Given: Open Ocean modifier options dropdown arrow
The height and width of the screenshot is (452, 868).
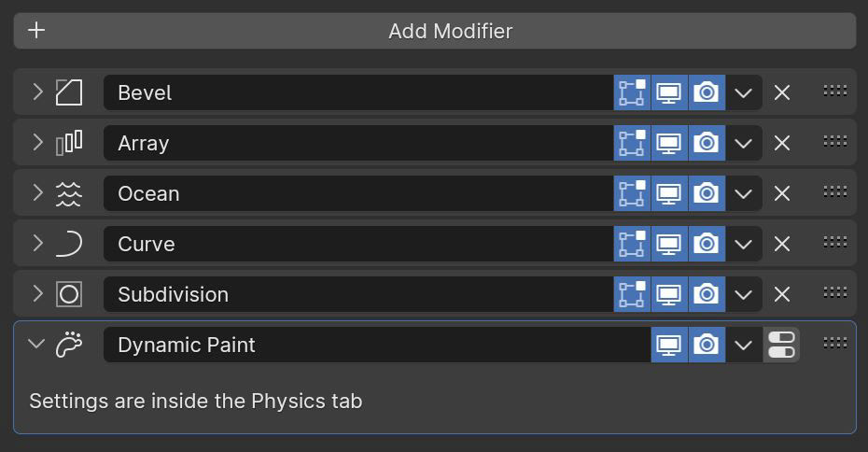Looking at the screenshot, I should (744, 193).
